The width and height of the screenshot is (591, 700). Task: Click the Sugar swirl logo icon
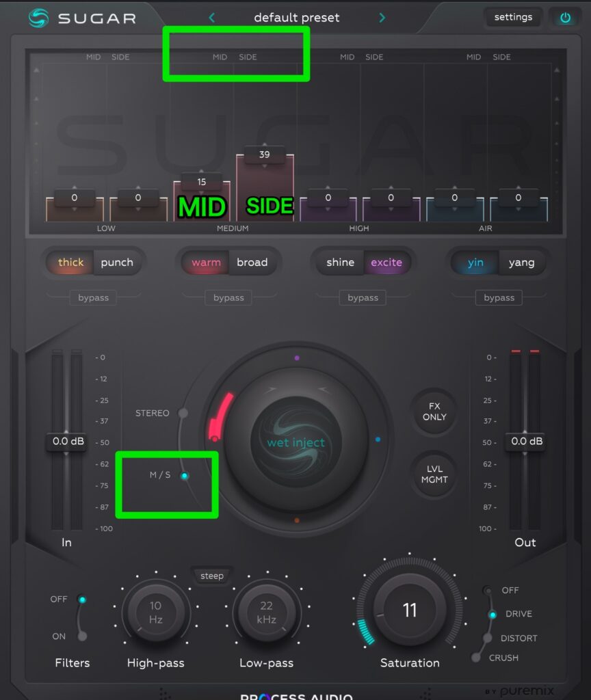click(39, 18)
